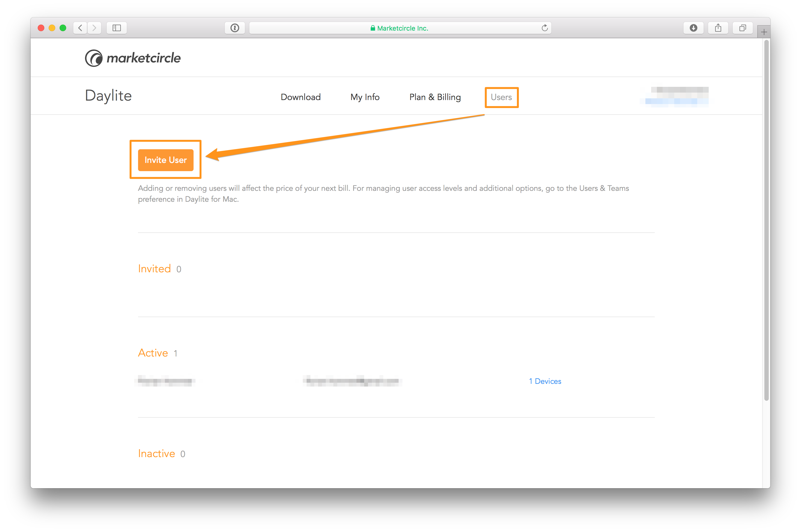The width and height of the screenshot is (801, 532).
Task: Reload the page with the refresh icon
Action: [545, 28]
